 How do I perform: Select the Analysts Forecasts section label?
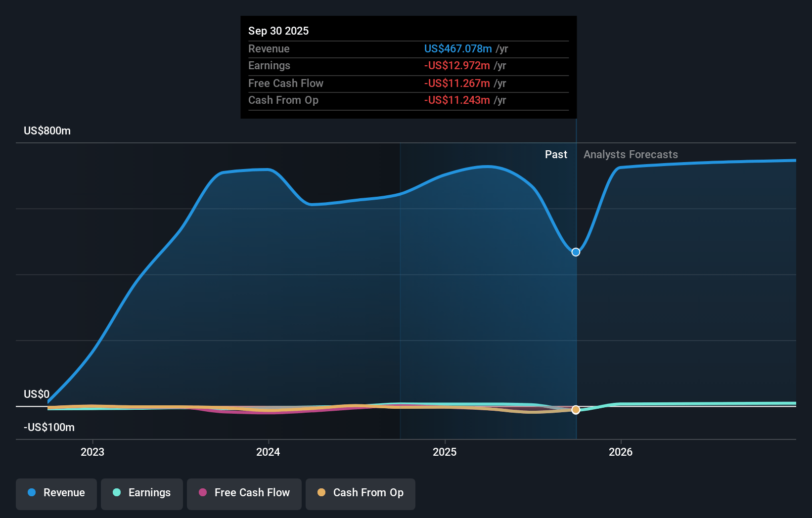tap(631, 154)
